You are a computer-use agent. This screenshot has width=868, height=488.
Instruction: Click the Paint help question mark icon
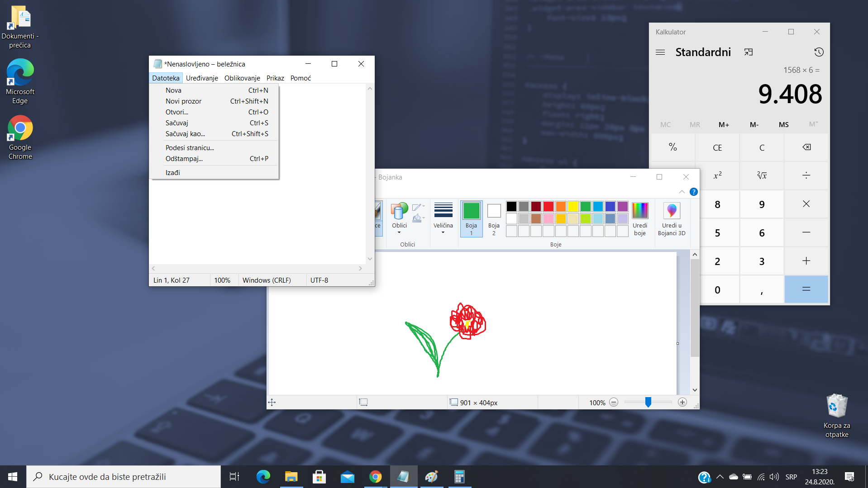693,192
